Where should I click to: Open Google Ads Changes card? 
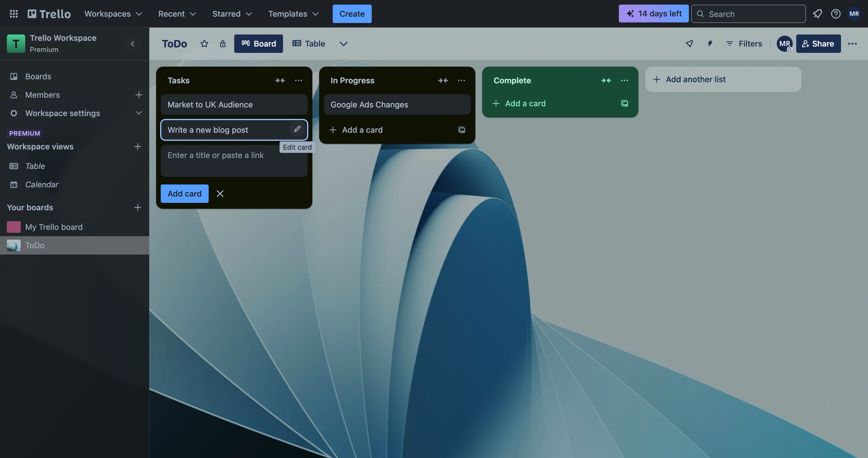click(397, 105)
